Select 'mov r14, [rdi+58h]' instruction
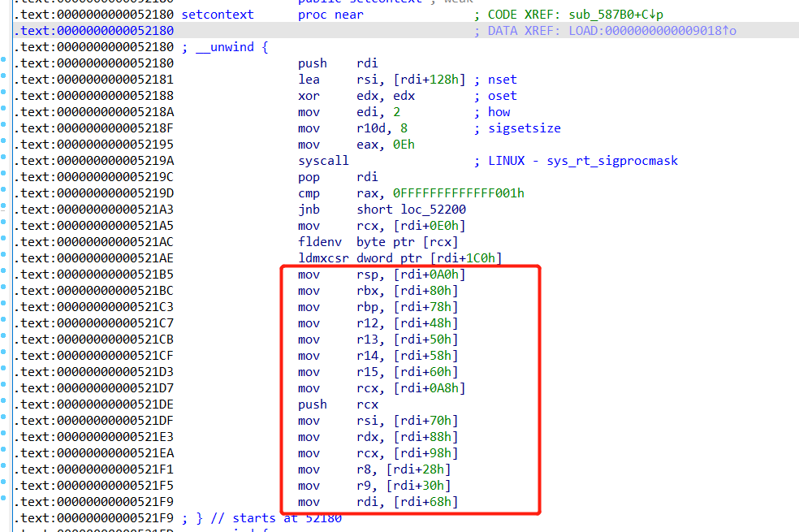The height and width of the screenshot is (532, 799). [x=378, y=356]
